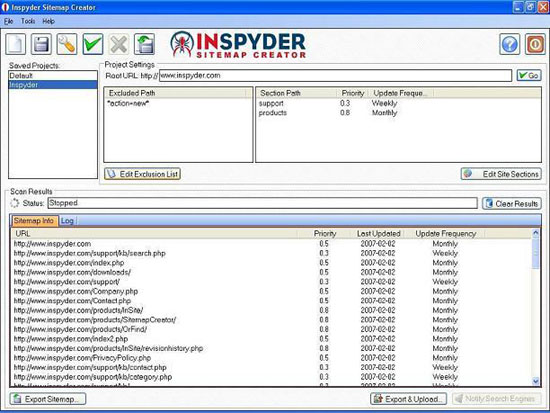This screenshot has height=413, width=550.
Task: Click the orange exit power icon
Action: tap(535, 44)
